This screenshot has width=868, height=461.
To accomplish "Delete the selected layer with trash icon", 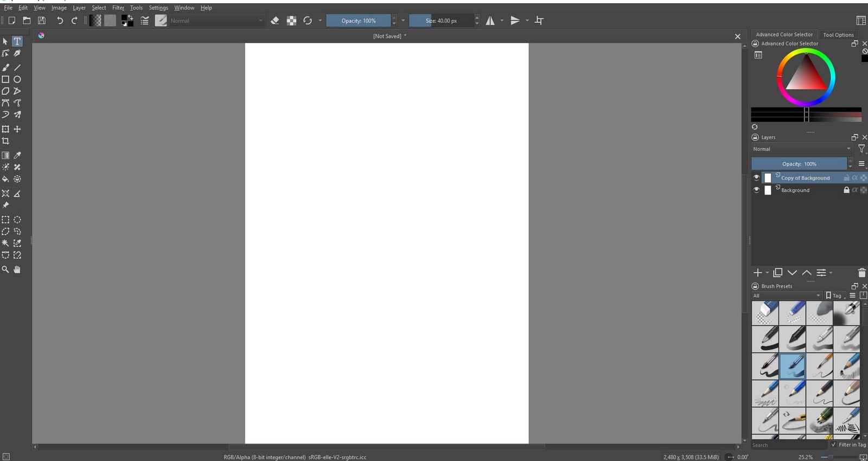I will pos(861,273).
